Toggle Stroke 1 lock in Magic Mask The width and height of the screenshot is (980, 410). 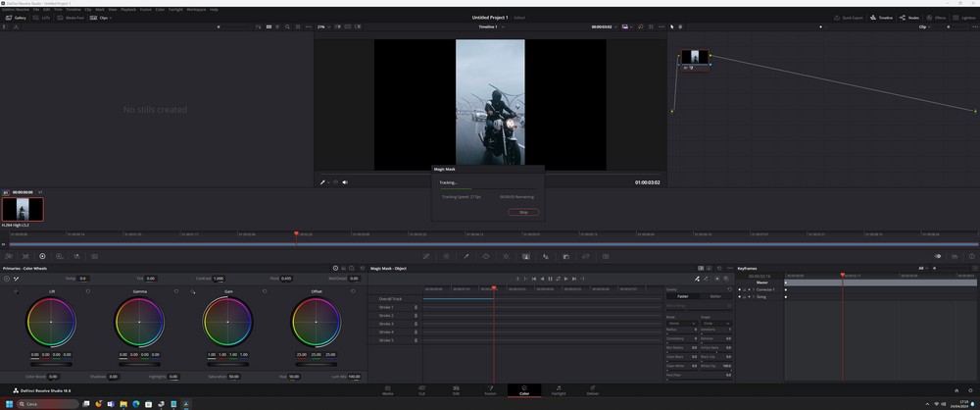coord(416,307)
